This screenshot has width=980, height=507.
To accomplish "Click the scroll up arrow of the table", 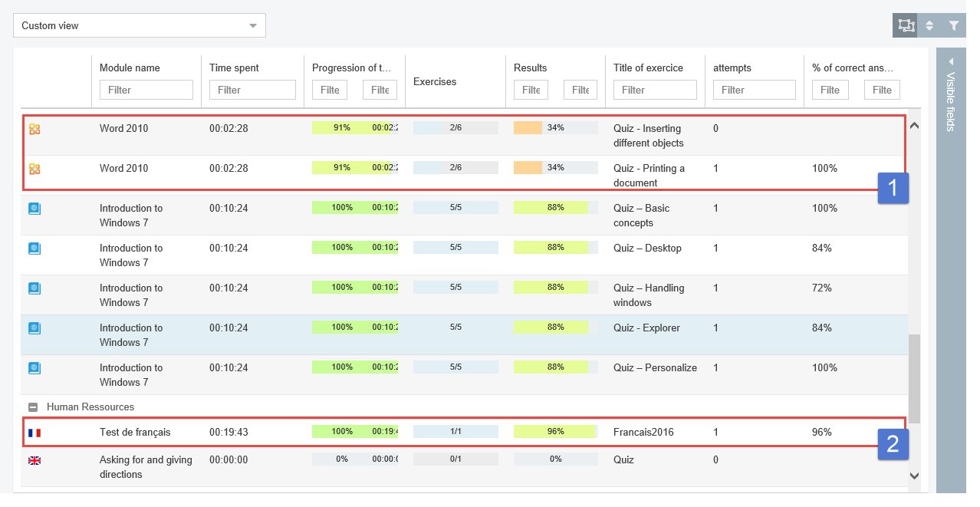I will [914, 124].
